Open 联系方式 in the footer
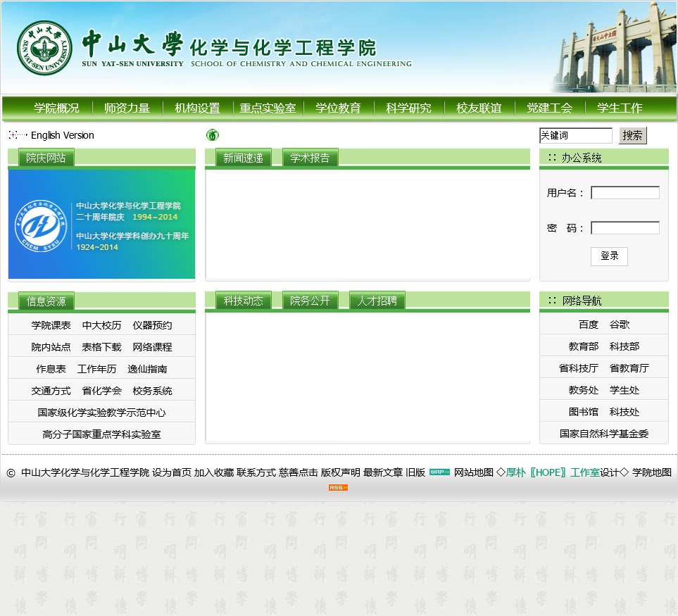This screenshot has width=678, height=616. (x=256, y=472)
